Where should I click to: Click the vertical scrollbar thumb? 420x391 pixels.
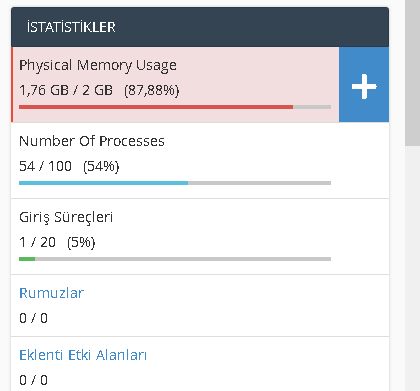(x=412, y=73)
